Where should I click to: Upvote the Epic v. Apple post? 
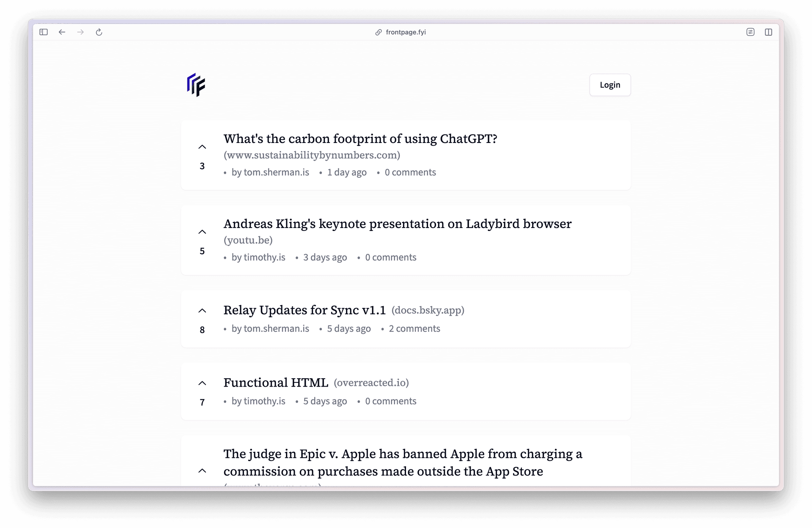(202, 471)
